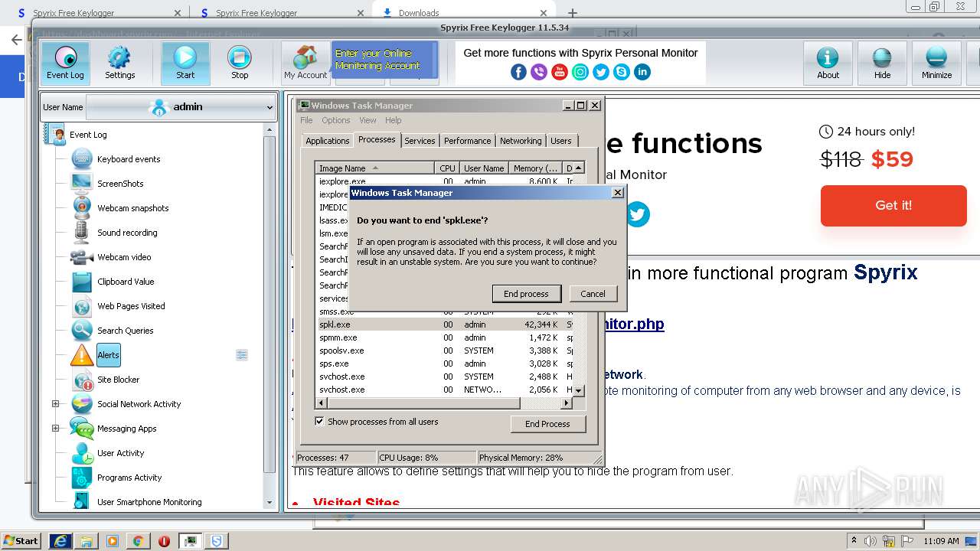This screenshot has width=980, height=551.
Task: Sort processes by Memory column
Action: [536, 168]
